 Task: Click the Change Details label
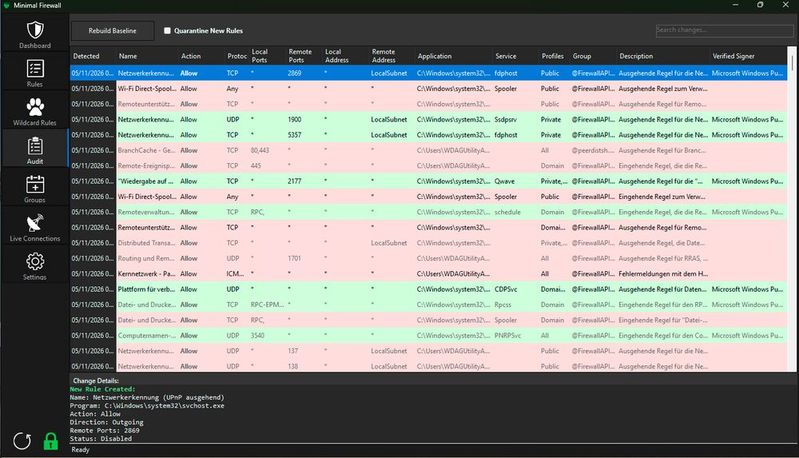point(96,381)
